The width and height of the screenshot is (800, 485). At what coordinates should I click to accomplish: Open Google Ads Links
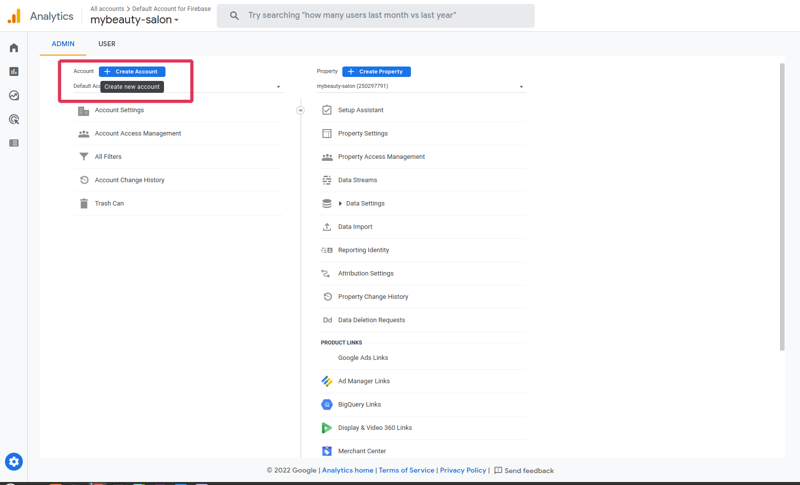pos(363,358)
